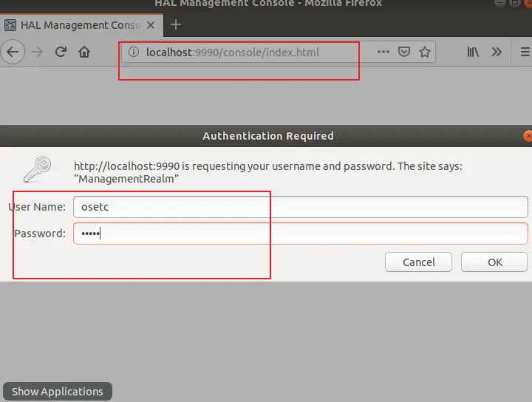Image resolution: width=532 pixels, height=402 pixels.
Task: Close the Authentication Required dialog
Action: pos(528,136)
